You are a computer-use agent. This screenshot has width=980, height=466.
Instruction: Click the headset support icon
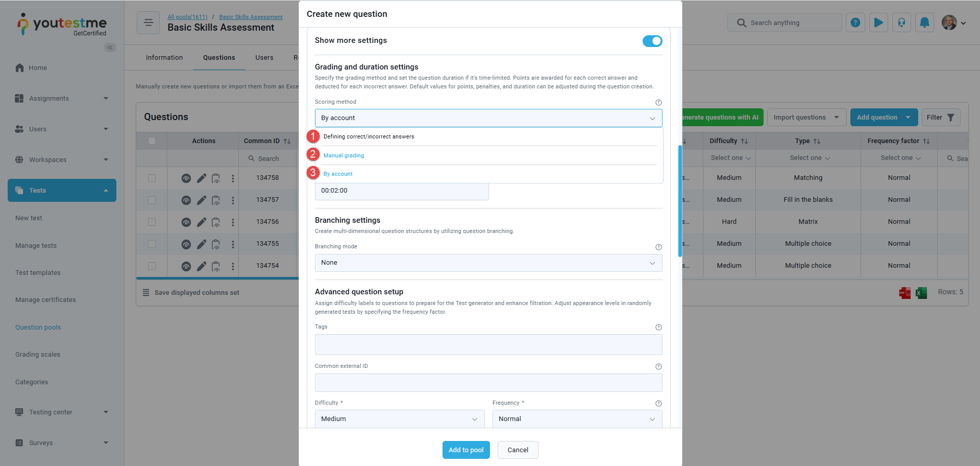pos(901,22)
